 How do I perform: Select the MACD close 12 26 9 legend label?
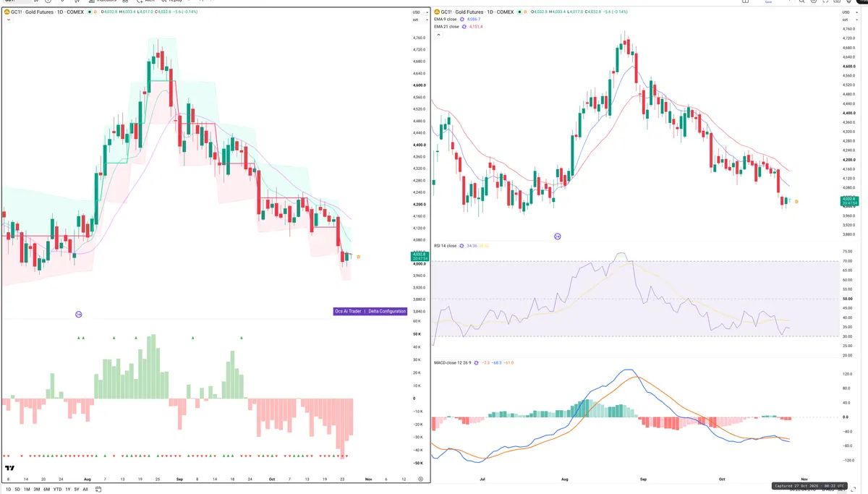click(x=453, y=362)
